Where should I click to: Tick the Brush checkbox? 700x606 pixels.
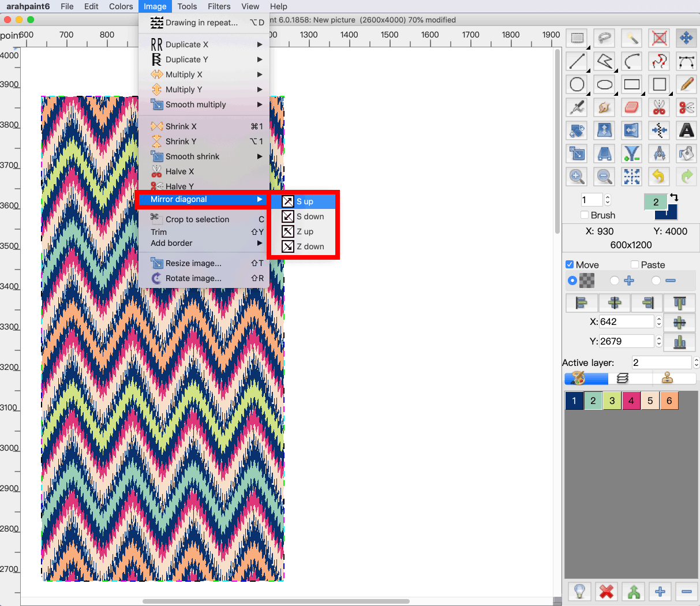pos(585,215)
